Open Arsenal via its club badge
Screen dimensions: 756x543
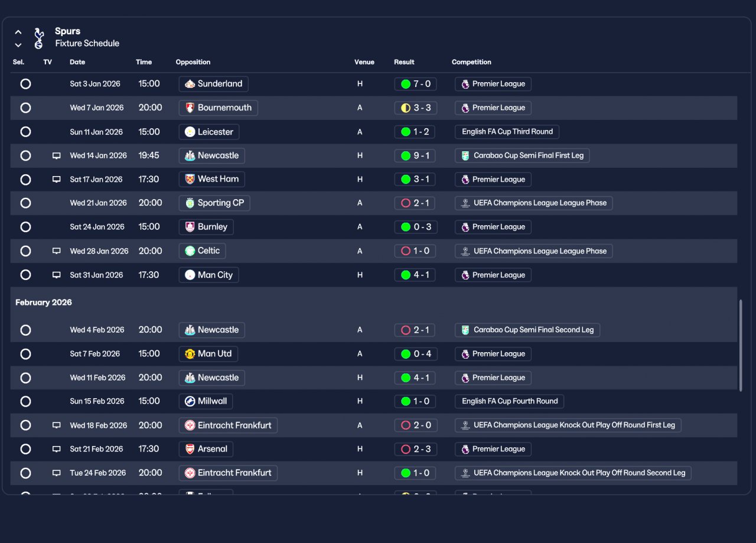(190, 449)
